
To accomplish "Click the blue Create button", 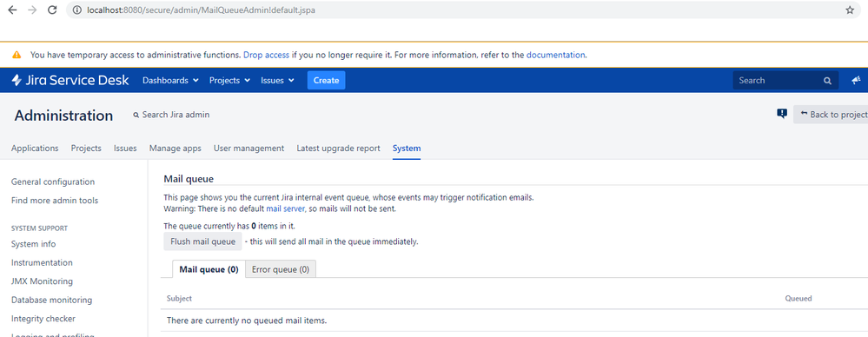I will click(326, 80).
